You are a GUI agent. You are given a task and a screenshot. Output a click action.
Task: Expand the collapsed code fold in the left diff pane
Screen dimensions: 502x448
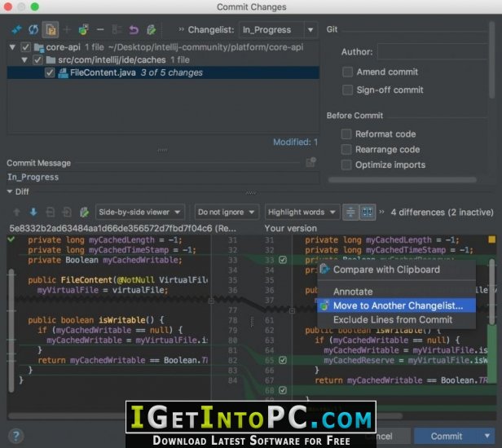coord(210,301)
